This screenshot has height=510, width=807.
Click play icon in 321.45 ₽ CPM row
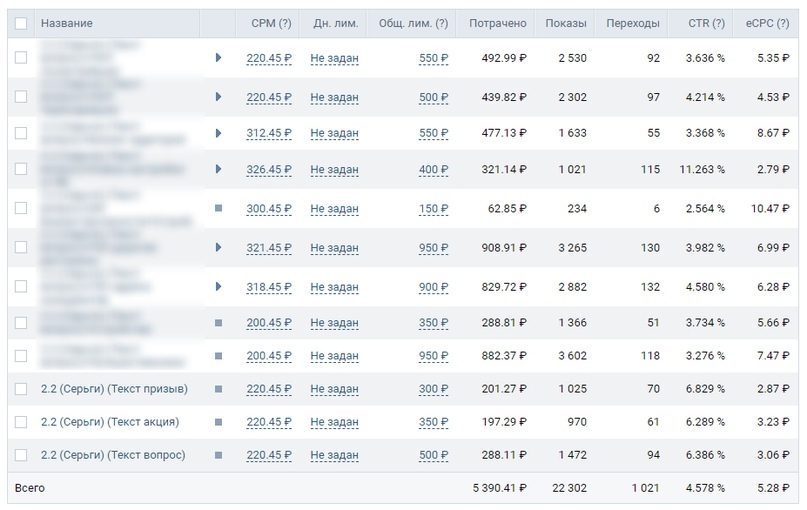point(218,247)
